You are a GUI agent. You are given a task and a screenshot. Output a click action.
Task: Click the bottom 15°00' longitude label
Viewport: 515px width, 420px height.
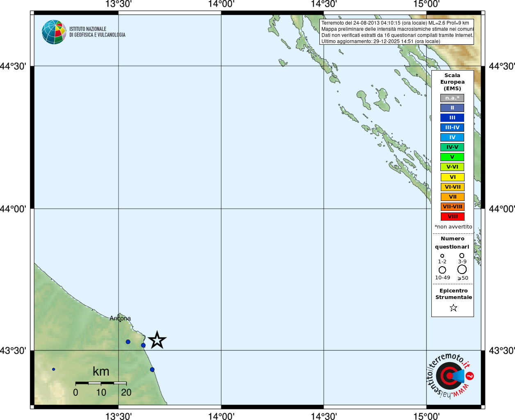(426, 416)
